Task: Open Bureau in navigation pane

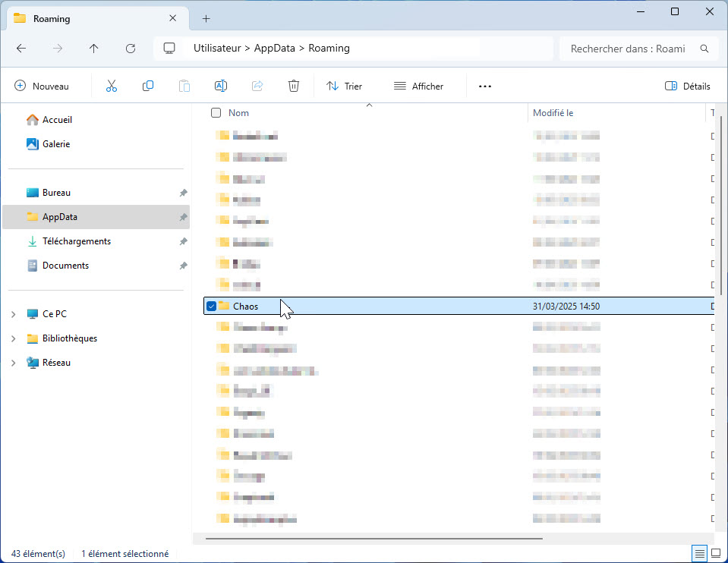Action: [56, 193]
